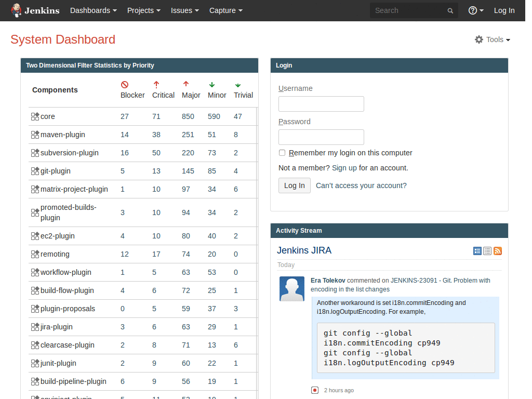
Task: Switch activity stream to full view icon
Action: pos(477,251)
